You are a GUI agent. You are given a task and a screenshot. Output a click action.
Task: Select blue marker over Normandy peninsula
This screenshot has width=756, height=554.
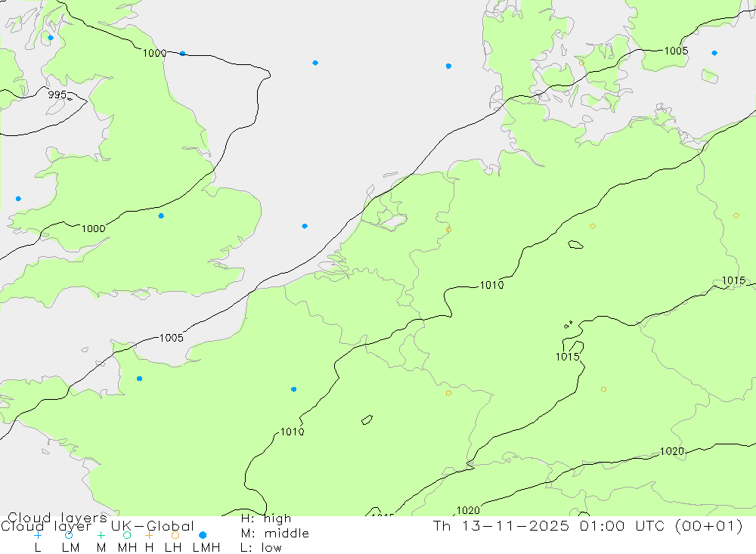(139, 379)
